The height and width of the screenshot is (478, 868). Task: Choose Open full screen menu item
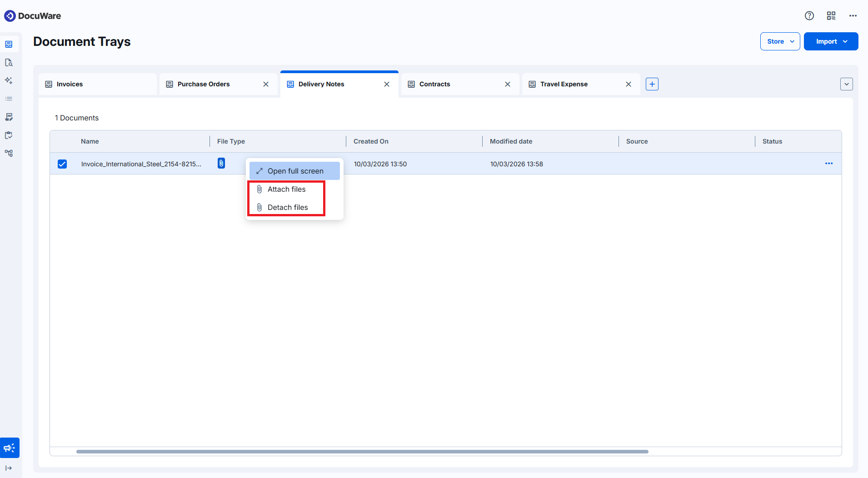click(294, 171)
